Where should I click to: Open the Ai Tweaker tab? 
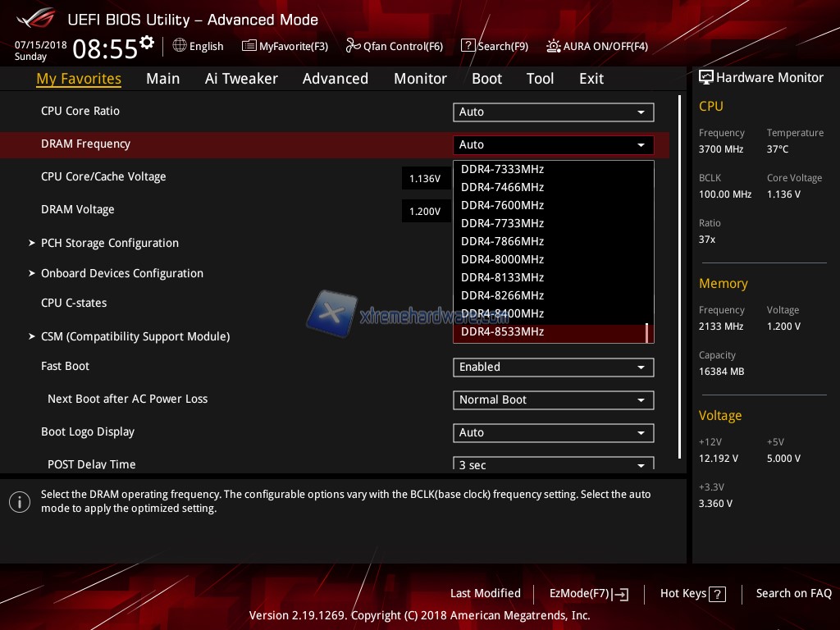(241, 79)
